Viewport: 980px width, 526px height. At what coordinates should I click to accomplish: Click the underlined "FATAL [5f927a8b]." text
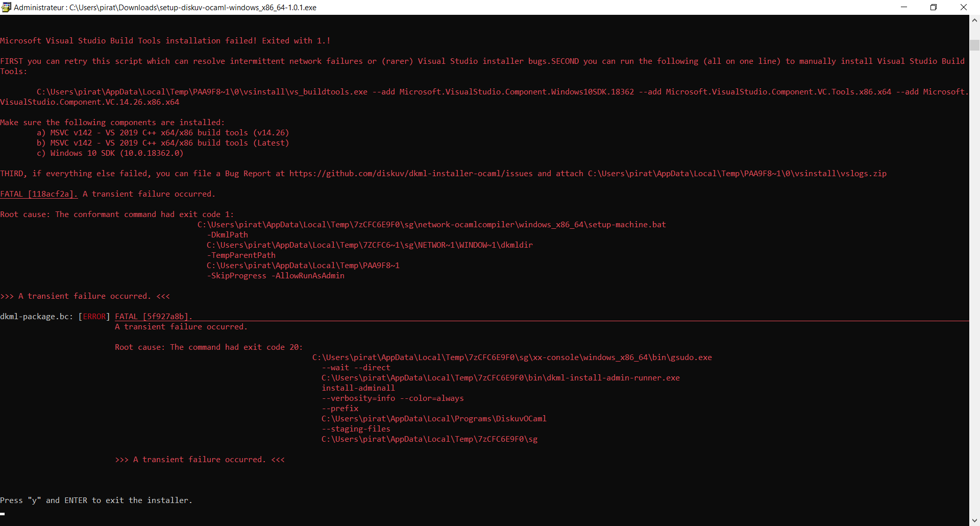pos(154,317)
